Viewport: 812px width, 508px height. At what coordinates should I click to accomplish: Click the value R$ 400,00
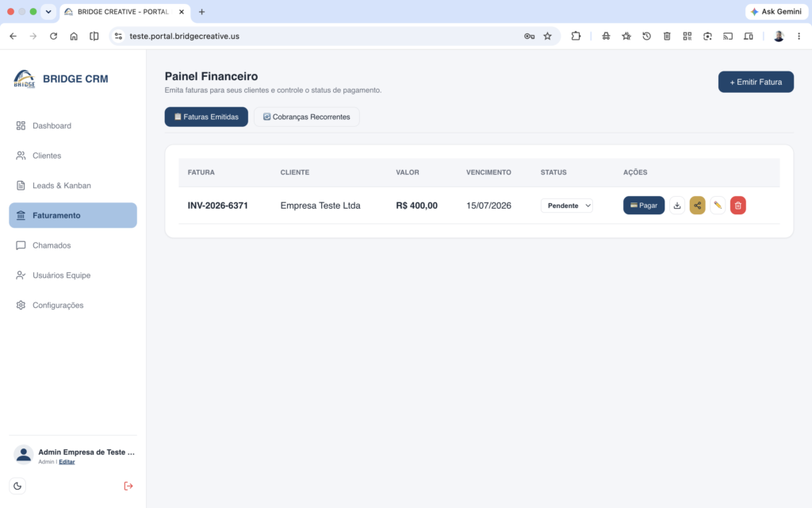[416, 206]
